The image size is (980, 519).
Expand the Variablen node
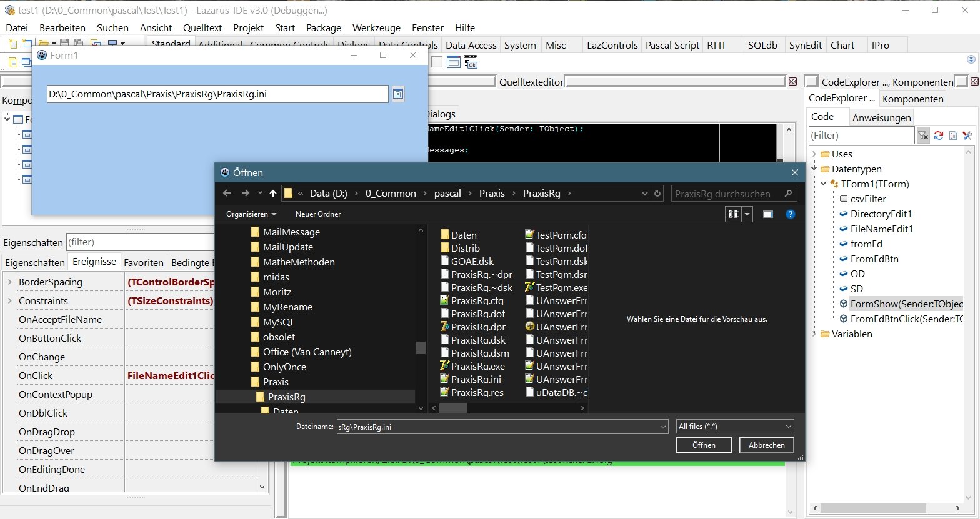coord(814,334)
